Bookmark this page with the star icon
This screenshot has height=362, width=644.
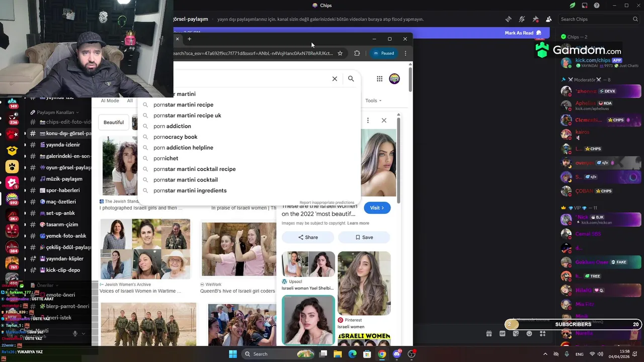pyautogui.click(x=340, y=53)
